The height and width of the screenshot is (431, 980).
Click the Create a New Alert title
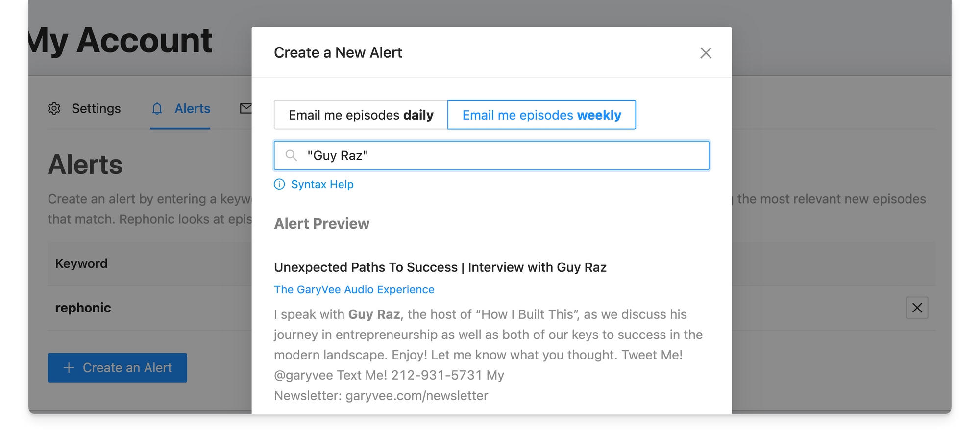(x=338, y=52)
